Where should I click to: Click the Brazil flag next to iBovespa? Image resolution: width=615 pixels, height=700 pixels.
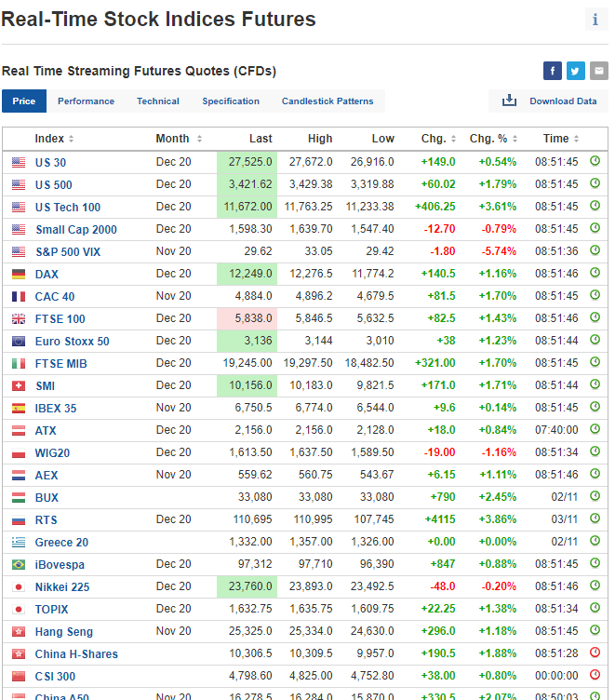[x=19, y=564]
